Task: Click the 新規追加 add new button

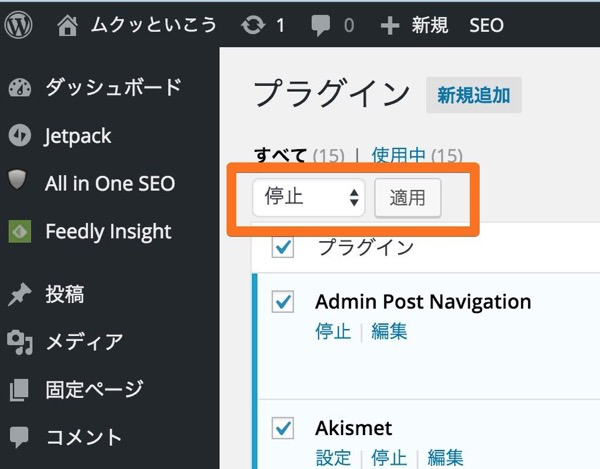Action: point(474,95)
